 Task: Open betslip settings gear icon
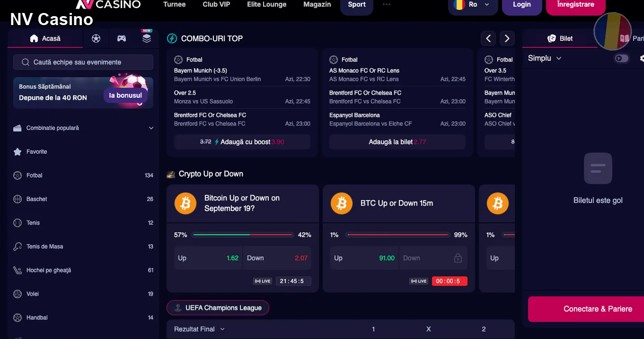pyautogui.click(x=641, y=58)
